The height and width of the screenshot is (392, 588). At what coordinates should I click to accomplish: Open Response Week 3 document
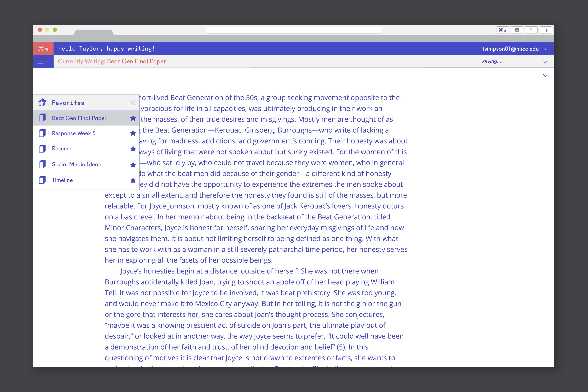pyautogui.click(x=74, y=133)
